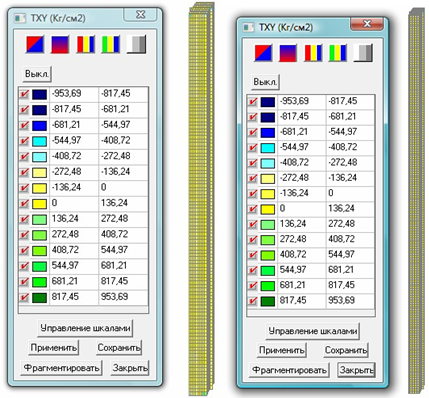Viewport: 429px width, 398px height.
Task: Pick green-yellow-blue striped palette in right dialog
Action: [x=339, y=53]
